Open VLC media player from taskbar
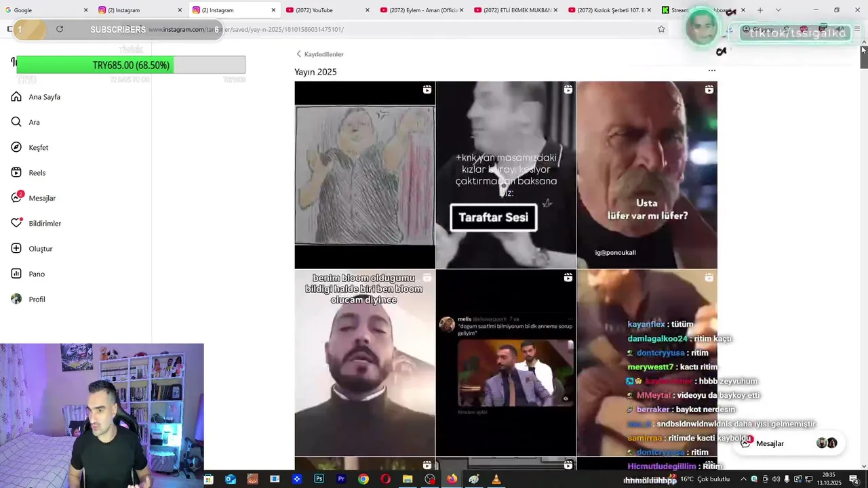868x488 pixels. point(496,479)
